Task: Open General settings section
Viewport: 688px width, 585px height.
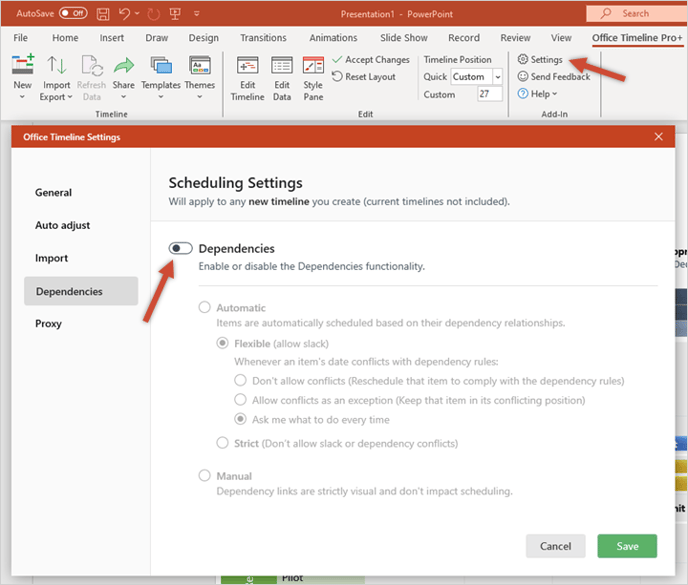Action: (54, 192)
